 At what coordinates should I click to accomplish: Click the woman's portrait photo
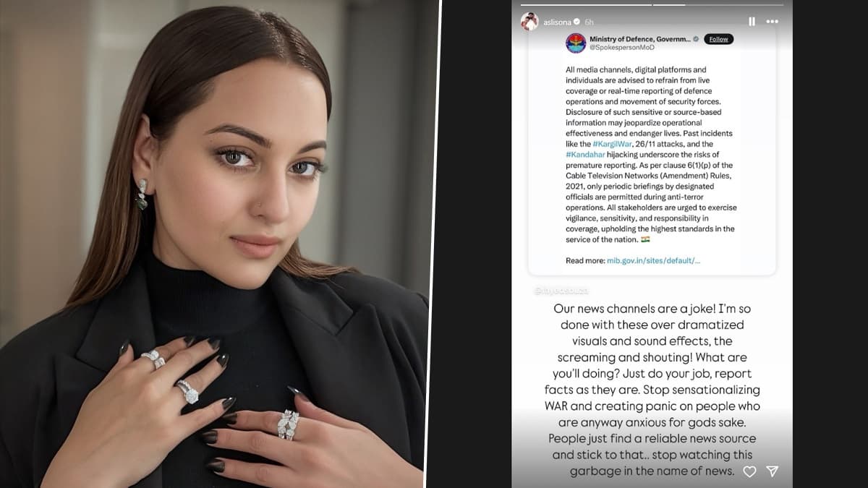(219, 244)
